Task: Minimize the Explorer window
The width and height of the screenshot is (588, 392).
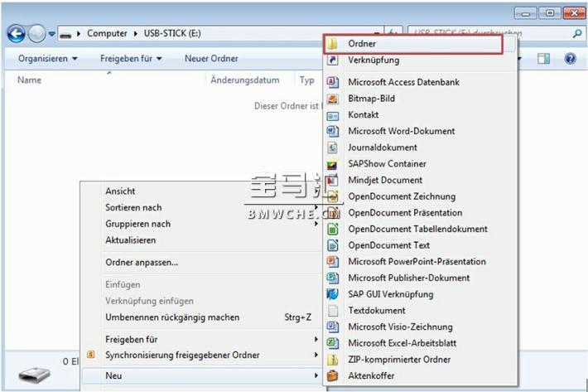Action: tap(525, 13)
